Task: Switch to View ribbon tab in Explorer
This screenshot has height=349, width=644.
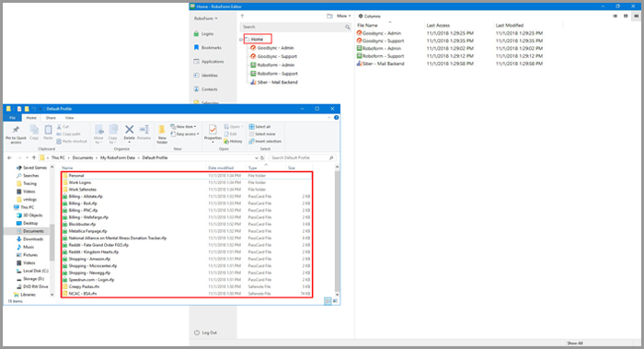Action: (69, 118)
